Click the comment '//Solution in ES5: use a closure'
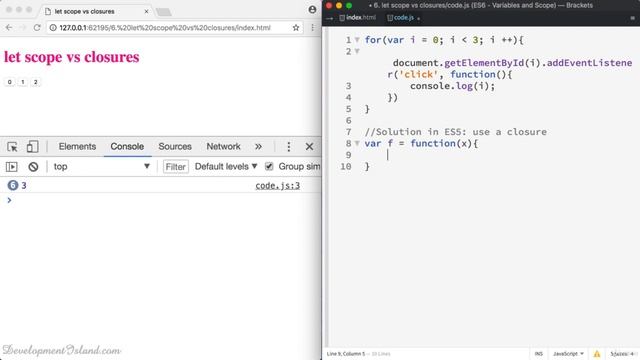Screen dimensions: 640x360 (x=456, y=132)
